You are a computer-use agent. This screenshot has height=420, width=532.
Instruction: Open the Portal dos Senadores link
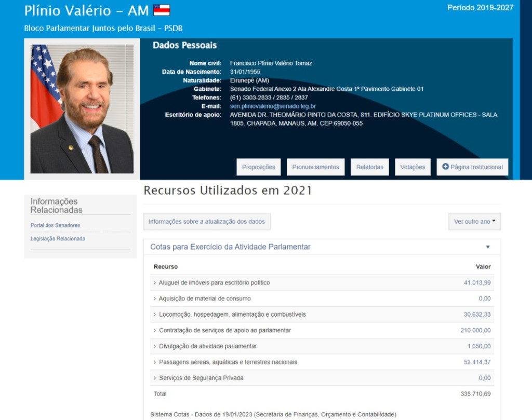click(55, 225)
